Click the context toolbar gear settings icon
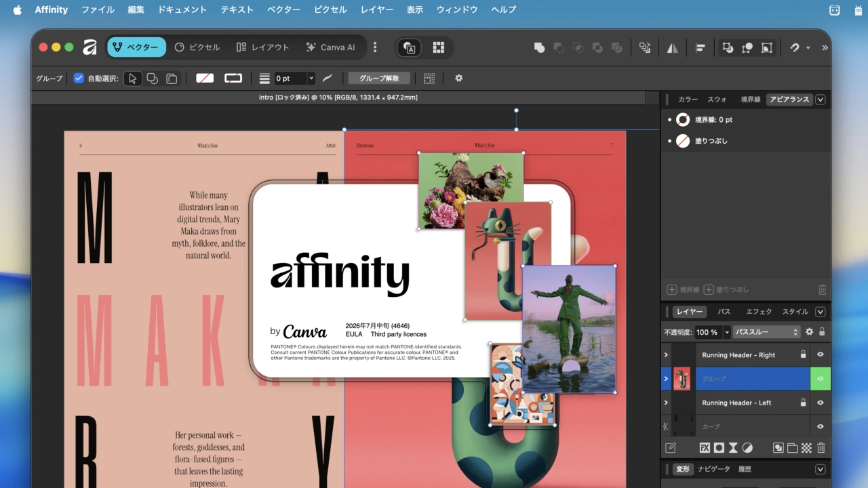 point(458,78)
